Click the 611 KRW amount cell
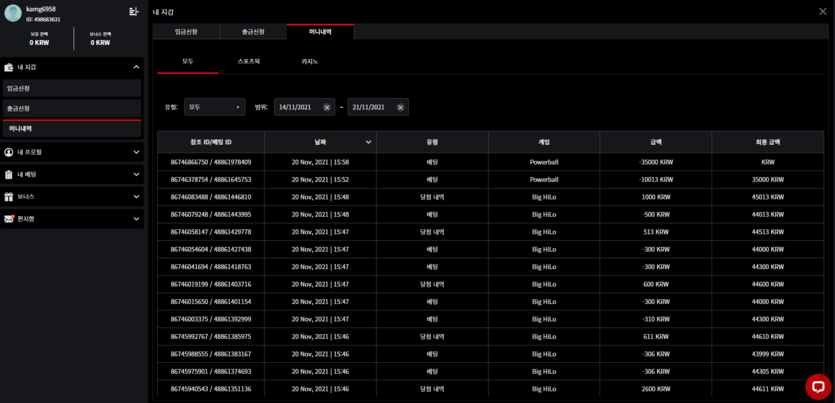835x403 pixels. [656, 336]
